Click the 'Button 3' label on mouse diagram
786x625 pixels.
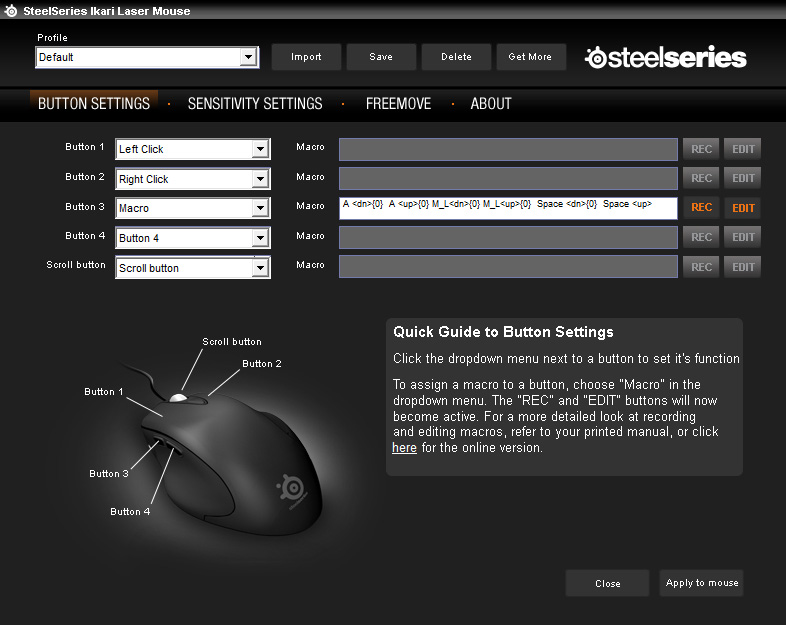coord(109,474)
